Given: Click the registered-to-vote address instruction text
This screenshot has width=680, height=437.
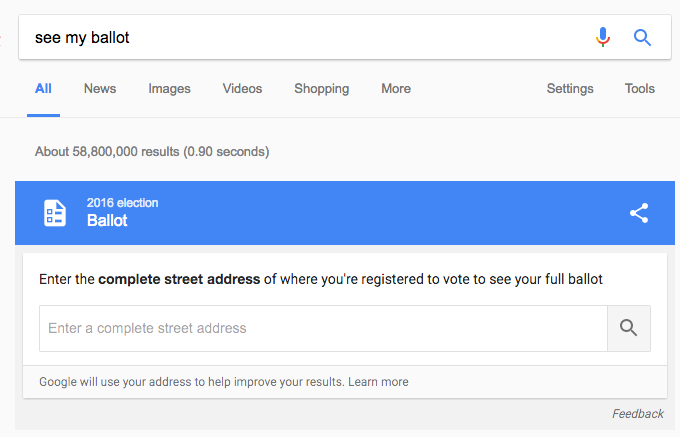Looking at the screenshot, I should (320, 279).
